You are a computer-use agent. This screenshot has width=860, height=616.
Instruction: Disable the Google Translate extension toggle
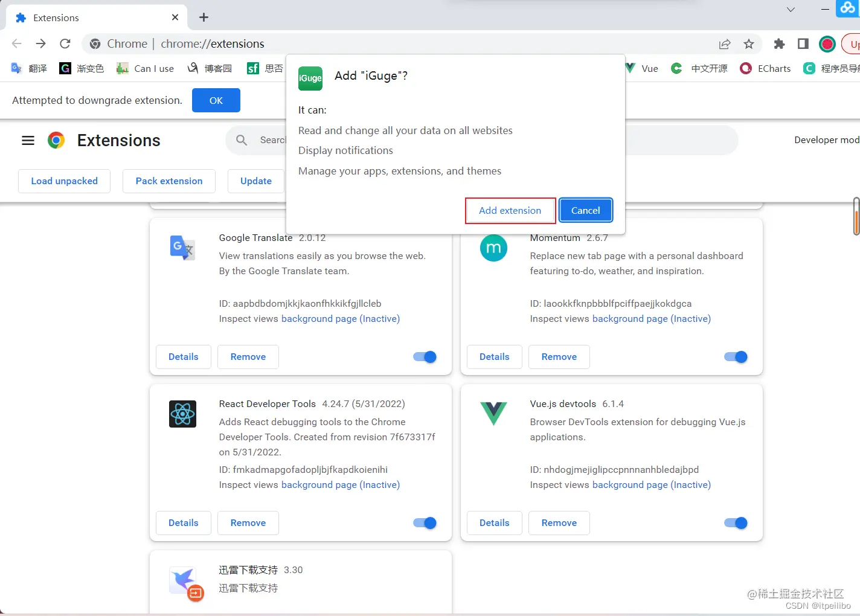pyautogui.click(x=425, y=357)
